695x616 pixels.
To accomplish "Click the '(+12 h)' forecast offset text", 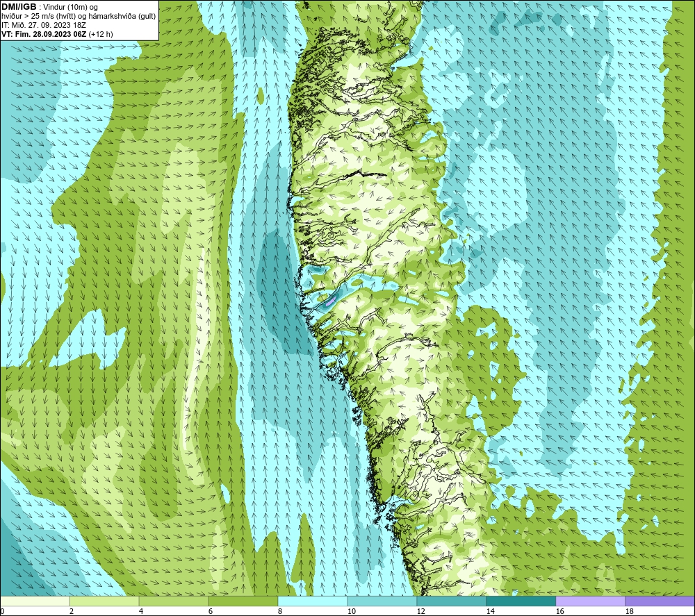I will 101,34.
